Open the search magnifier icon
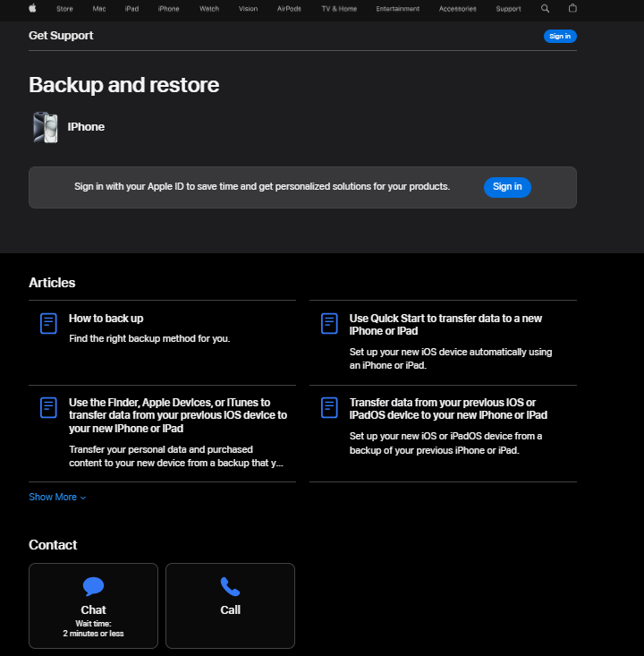This screenshot has width=644, height=656. coord(546,8)
